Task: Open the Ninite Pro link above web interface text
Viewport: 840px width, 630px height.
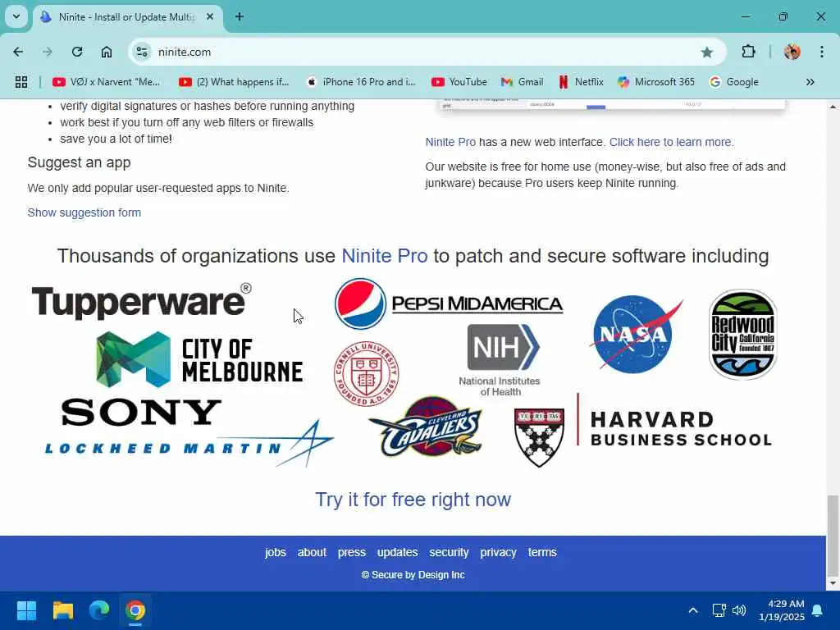Action: (450, 142)
